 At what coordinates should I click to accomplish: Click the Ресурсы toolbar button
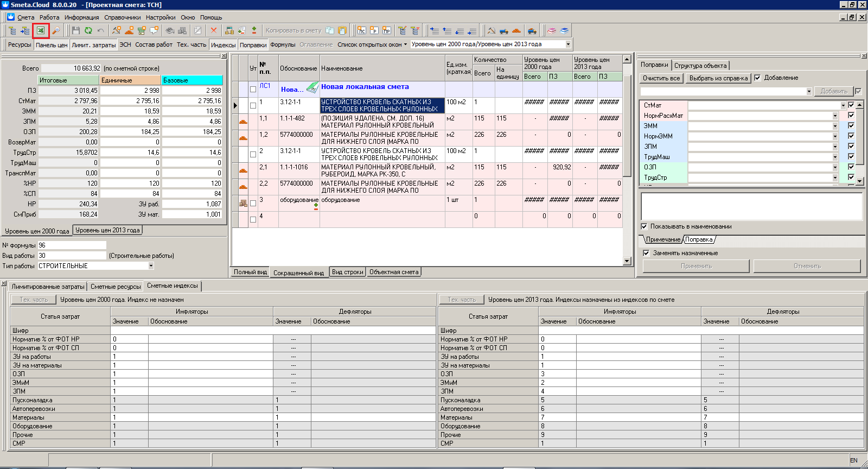click(x=20, y=45)
